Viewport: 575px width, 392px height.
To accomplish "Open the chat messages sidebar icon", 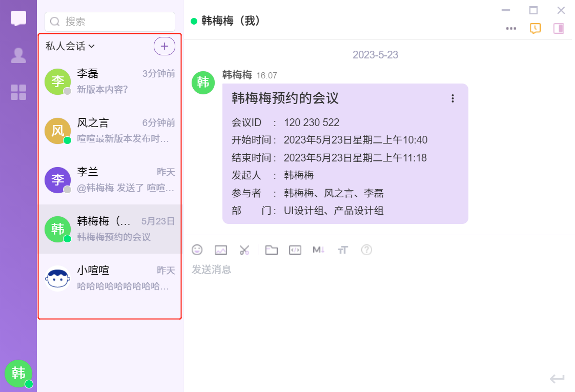I will [x=18, y=18].
